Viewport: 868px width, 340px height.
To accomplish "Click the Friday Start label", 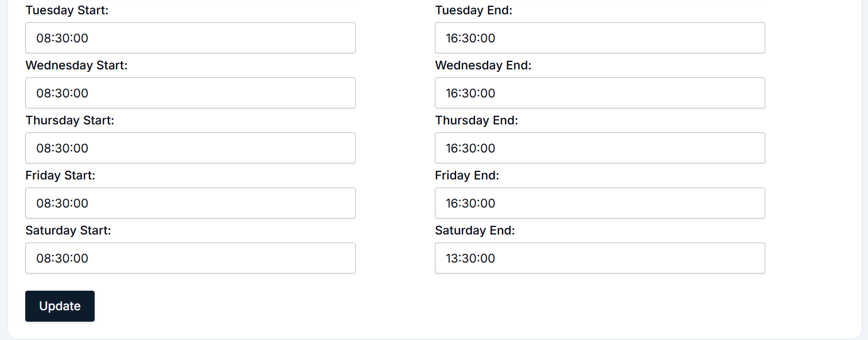I will (60, 175).
